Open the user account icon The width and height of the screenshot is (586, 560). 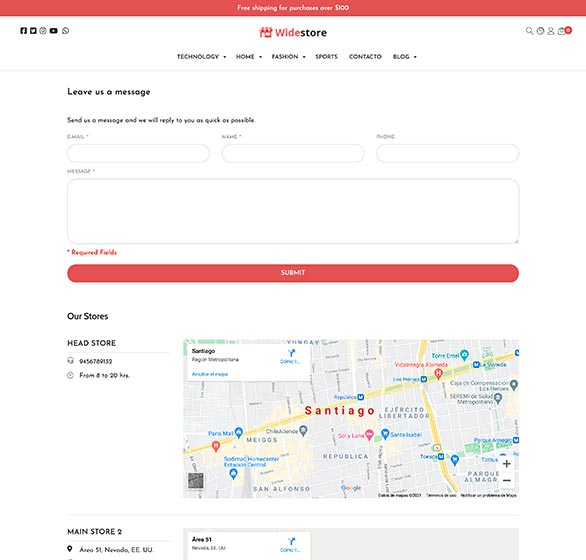pyautogui.click(x=550, y=31)
